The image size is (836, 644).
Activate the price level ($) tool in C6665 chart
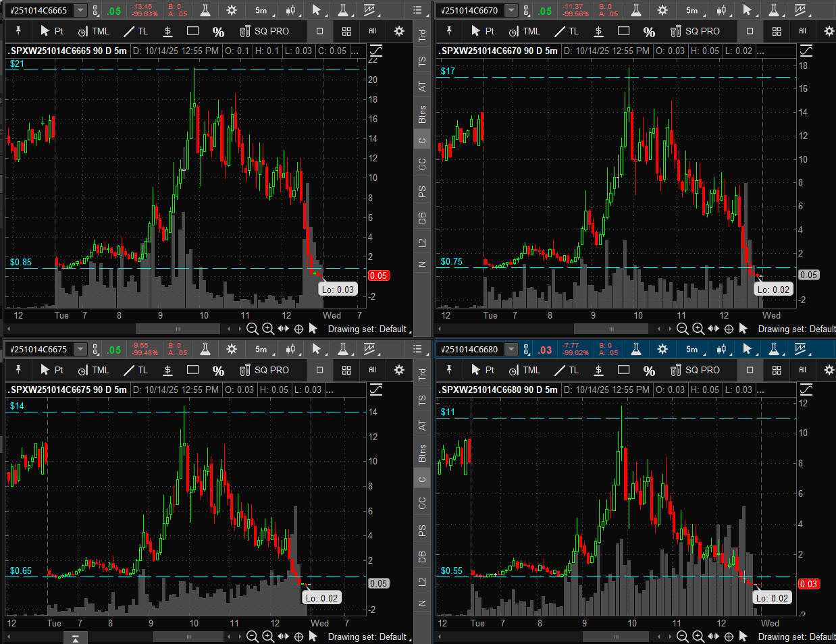[167, 31]
